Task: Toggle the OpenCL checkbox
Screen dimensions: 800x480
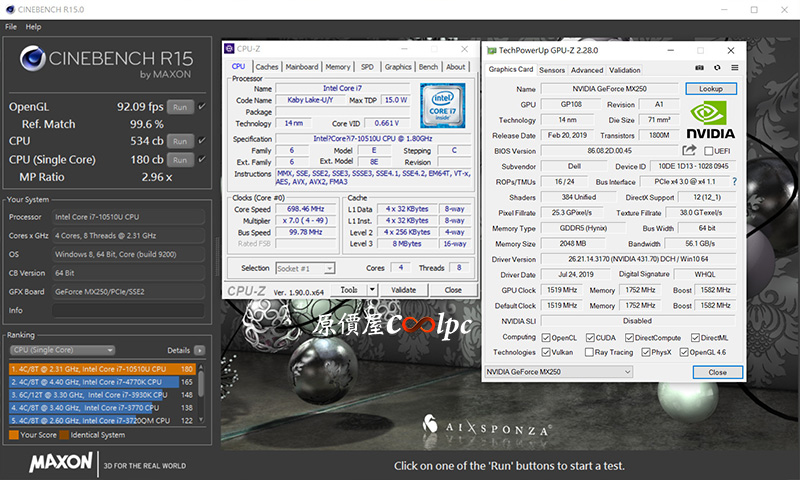Action: (x=546, y=338)
